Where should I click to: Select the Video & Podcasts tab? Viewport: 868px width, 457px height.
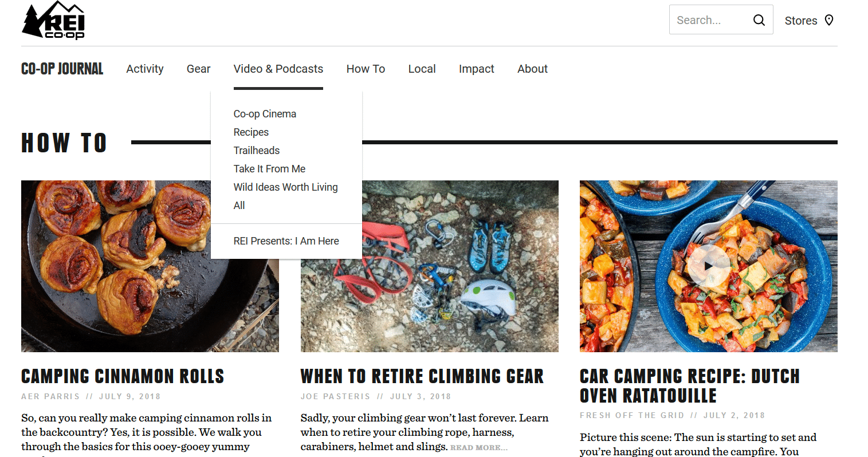pyautogui.click(x=278, y=69)
